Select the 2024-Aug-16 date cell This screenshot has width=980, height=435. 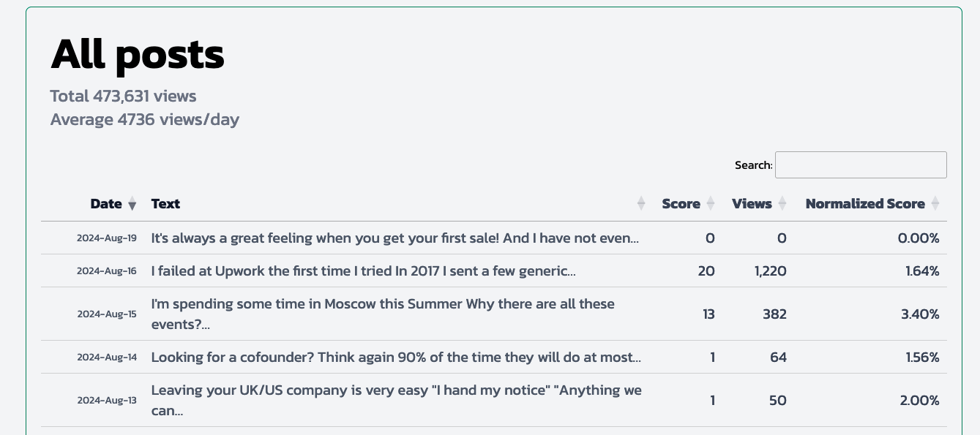107,271
